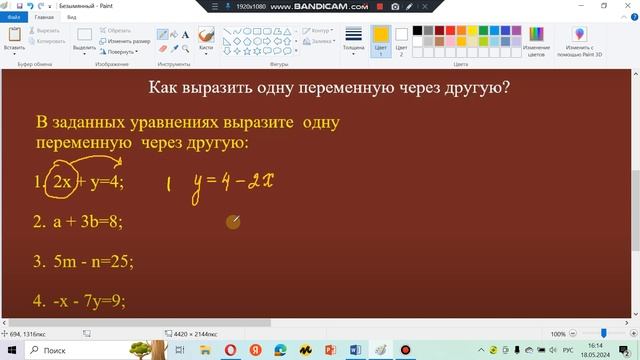Click the Windows Поиск search box

point(95,350)
